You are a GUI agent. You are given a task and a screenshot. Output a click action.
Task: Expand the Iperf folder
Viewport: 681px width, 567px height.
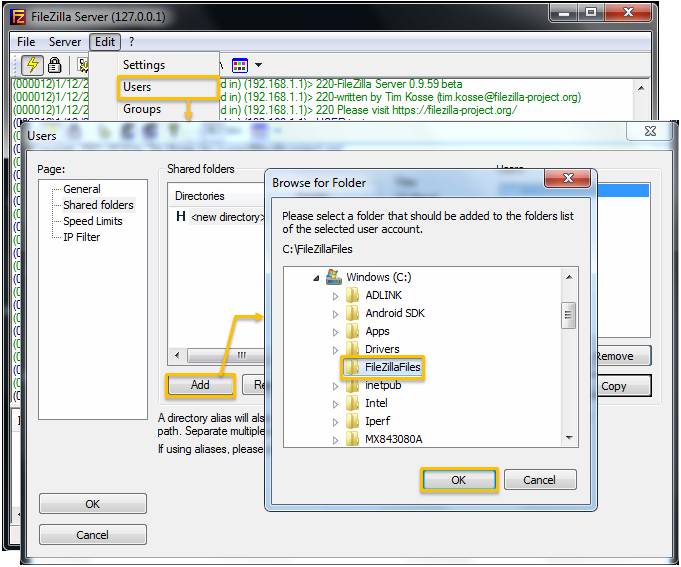[x=335, y=422]
